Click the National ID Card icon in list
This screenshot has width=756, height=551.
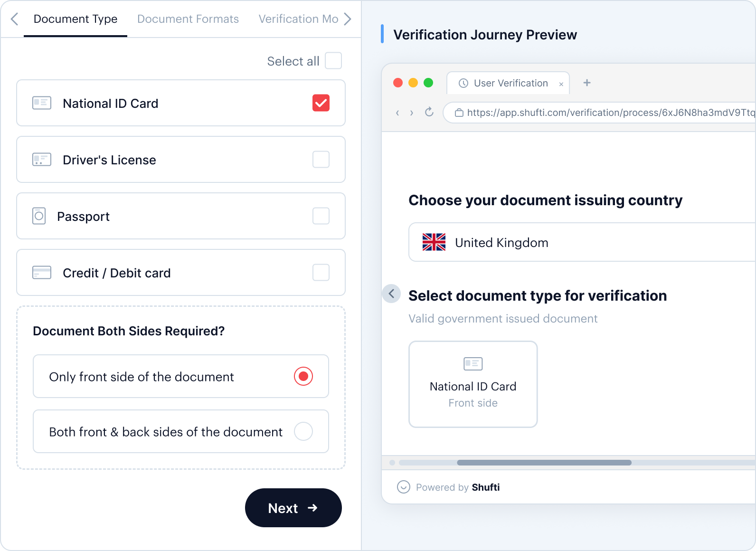click(x=42, y=103)
